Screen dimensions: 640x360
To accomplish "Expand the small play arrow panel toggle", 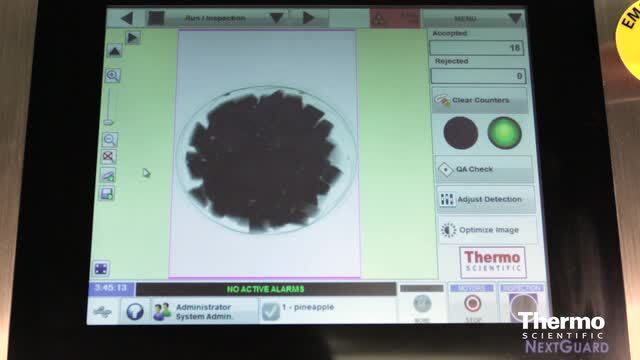I will [x=132, y=38].
